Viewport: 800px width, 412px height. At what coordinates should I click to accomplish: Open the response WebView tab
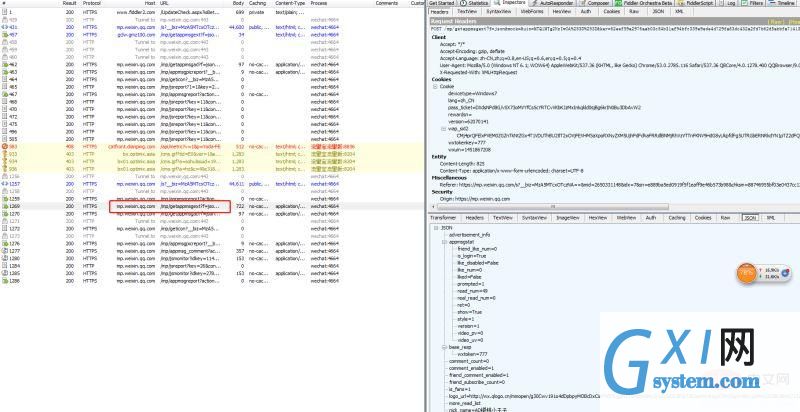[x=626, y=218]
